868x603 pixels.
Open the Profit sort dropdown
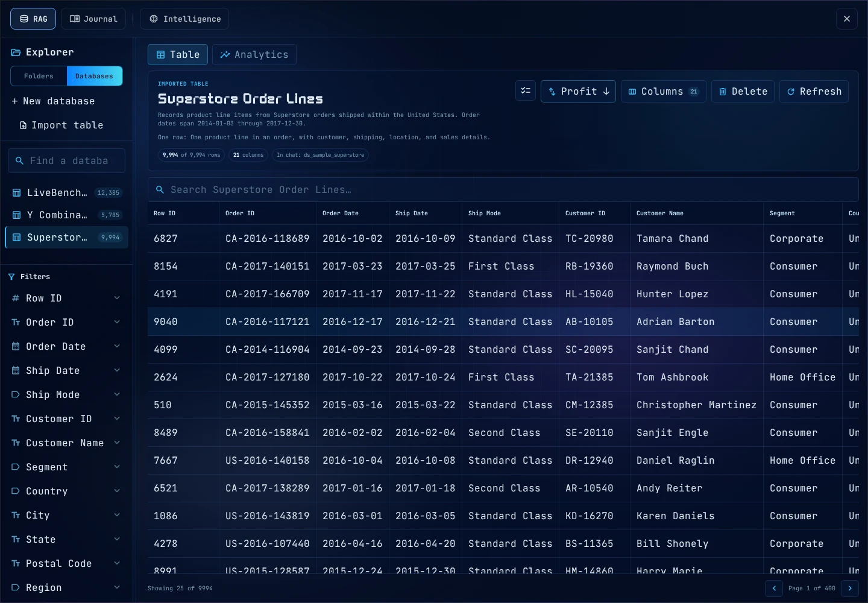578,92
